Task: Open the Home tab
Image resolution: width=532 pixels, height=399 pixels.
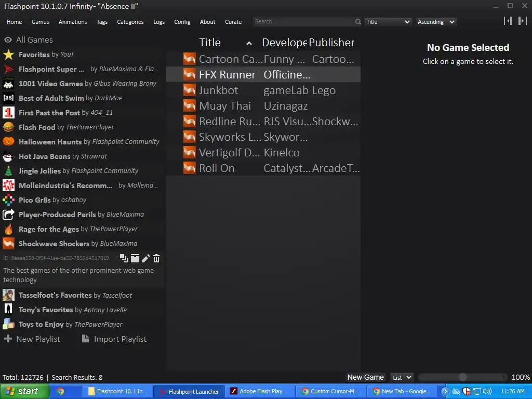Action: [14, 22]
